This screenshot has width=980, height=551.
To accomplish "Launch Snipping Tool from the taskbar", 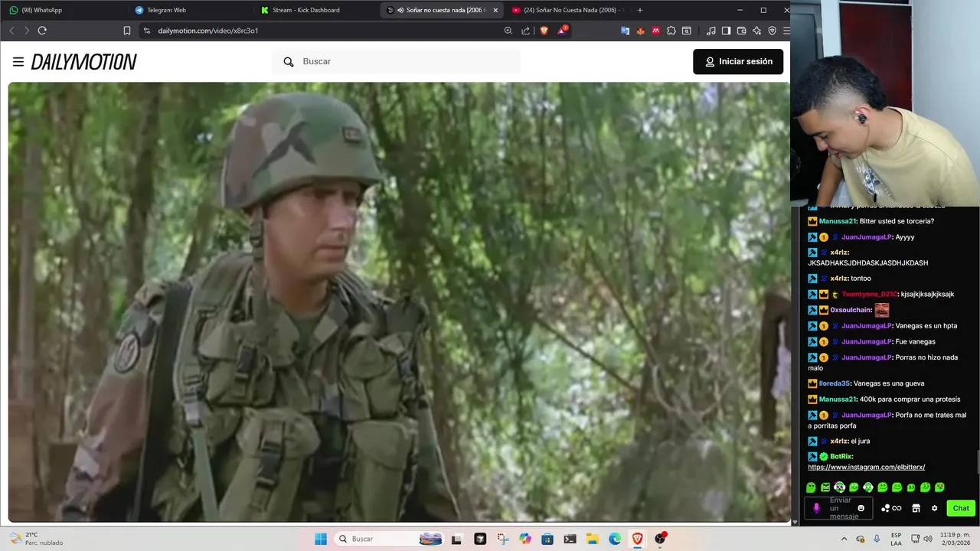I will pos(502,539).
